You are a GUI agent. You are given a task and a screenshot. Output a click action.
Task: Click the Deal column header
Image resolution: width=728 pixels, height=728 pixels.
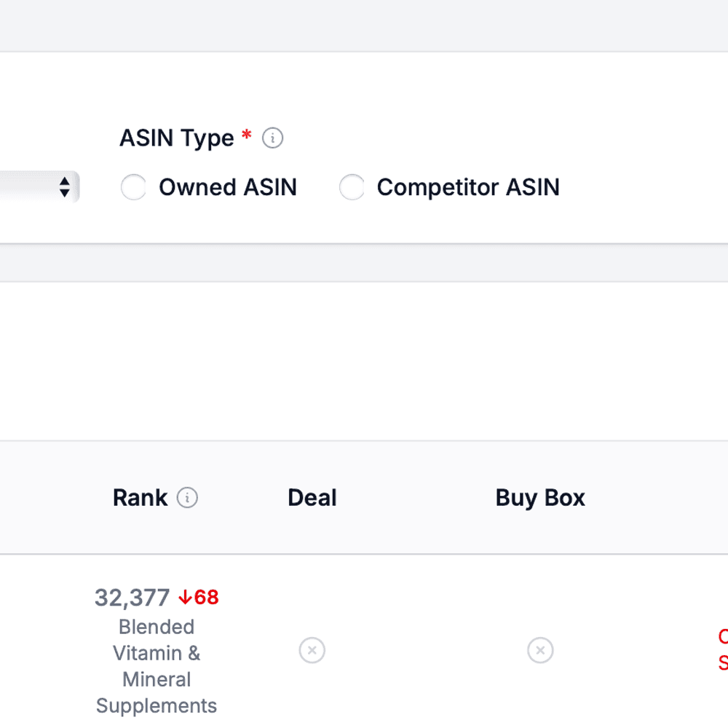click(312, 498)
